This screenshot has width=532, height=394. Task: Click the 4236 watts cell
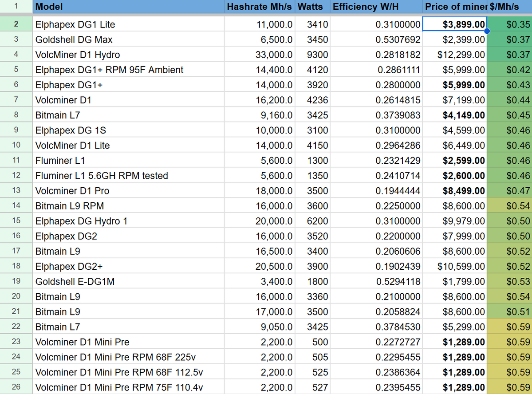point(312,100)
